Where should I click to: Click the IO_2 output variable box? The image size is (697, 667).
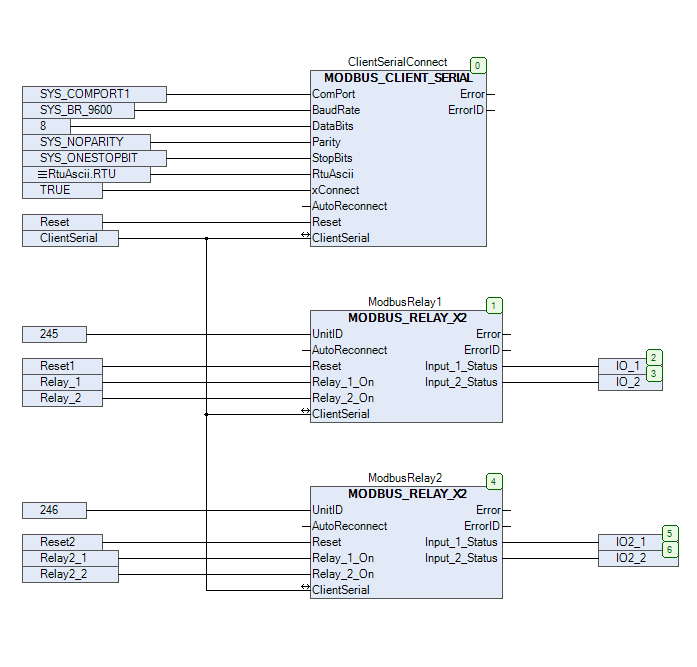[x=629, y=382]
